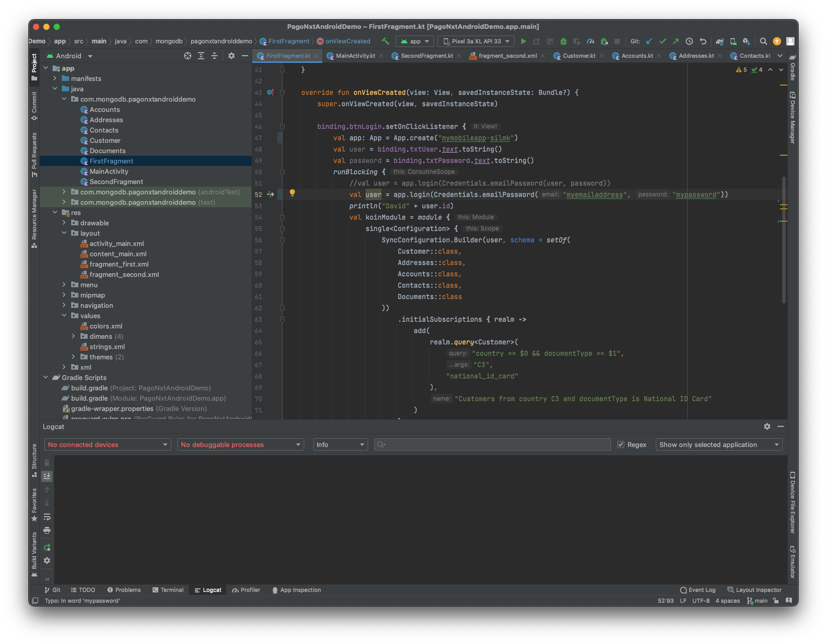Click Git Update Project blue arrow
The height and width of the screenshot is (644, 827).
(x=649, y=41)
